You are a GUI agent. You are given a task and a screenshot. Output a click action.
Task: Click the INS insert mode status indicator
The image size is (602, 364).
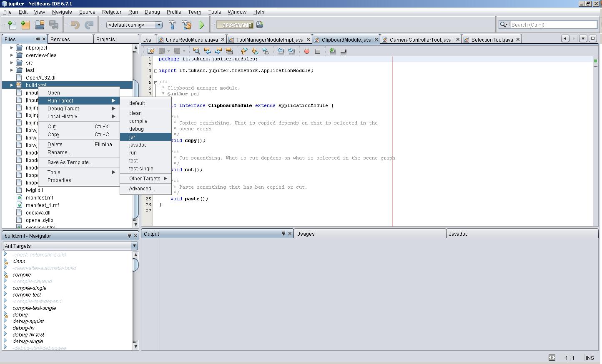tap(589, 358)
